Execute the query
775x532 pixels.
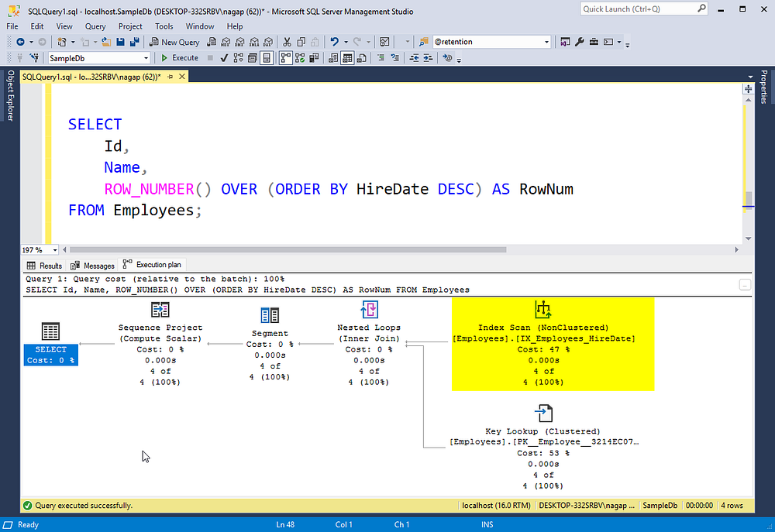click(x=181, y=57)
